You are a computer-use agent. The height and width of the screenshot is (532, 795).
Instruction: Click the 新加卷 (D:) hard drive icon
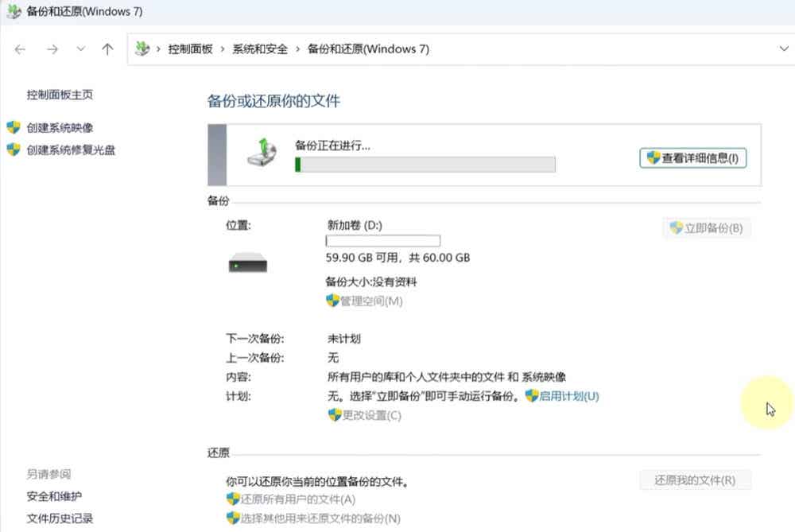(247, 262)
